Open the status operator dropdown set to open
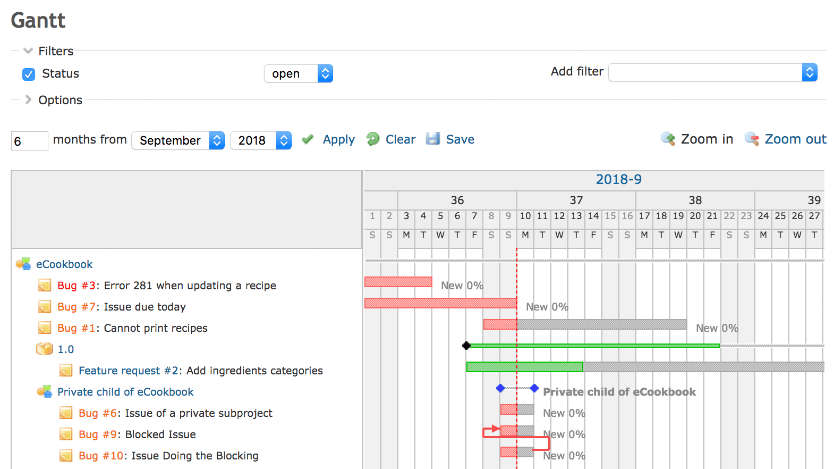 (298, 74)
